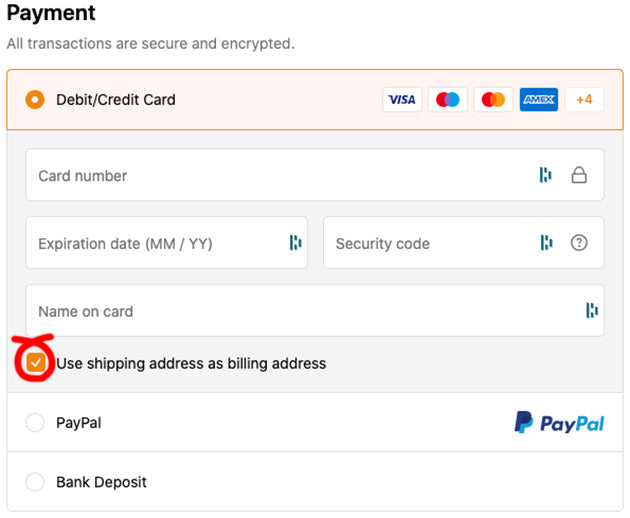Screen dimensions: 630x518
Task: Uncheck Use shipping address as billing address
Action: [36, 363]
